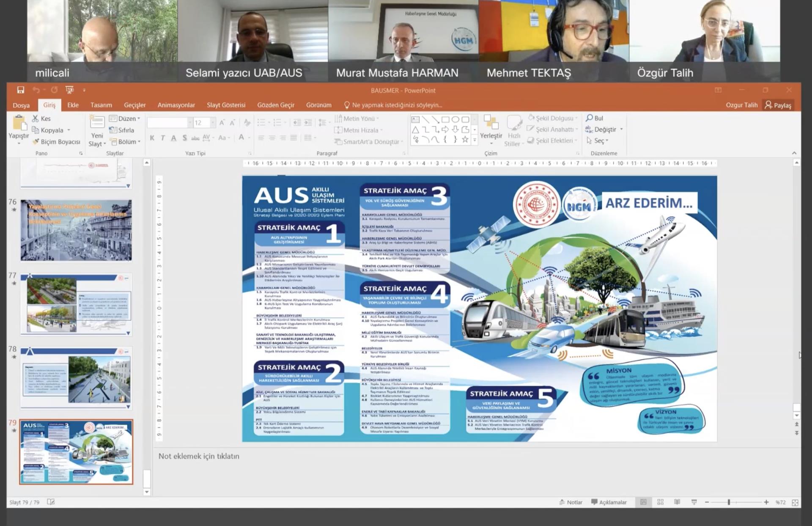Select slide 76 thumbnail
The width and height of the screenshot is (812, 526).
point(76,230)
